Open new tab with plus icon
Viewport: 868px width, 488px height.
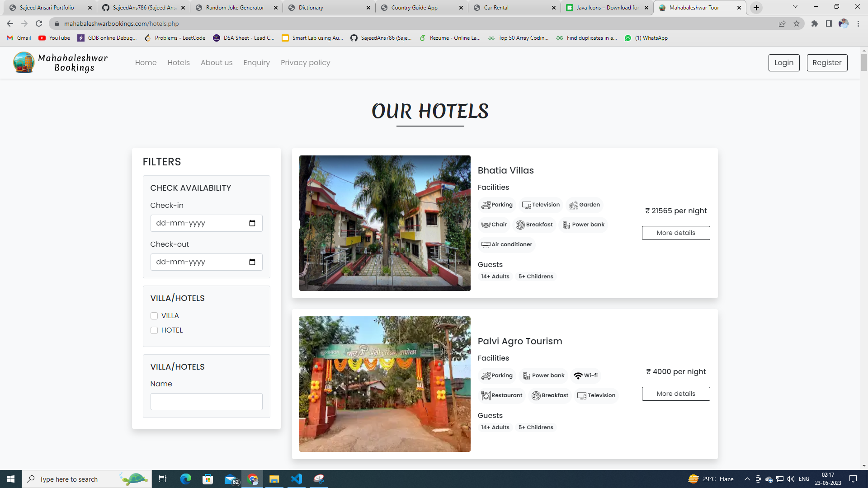[x=756, y=8]
